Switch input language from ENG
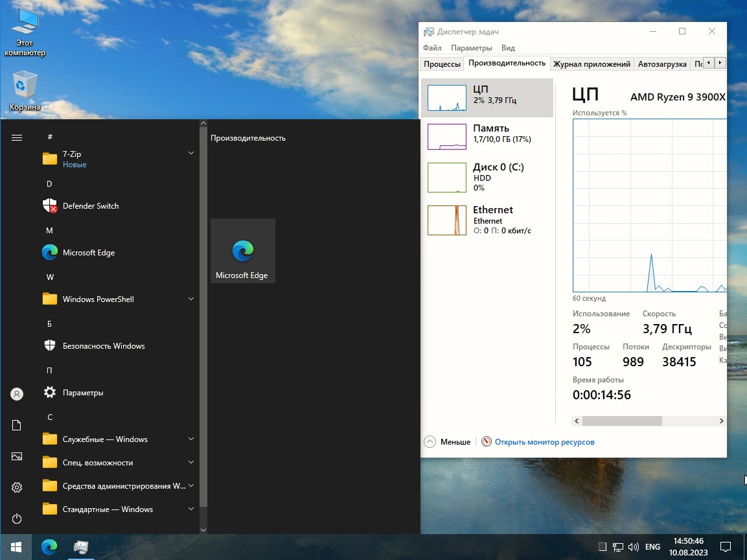Image resolution: width=747 pixels, height=560 pixels. point(652,547)
